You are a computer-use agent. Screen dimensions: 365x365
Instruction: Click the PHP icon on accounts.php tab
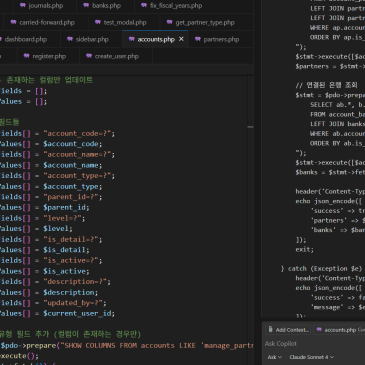tap(132, 39)
